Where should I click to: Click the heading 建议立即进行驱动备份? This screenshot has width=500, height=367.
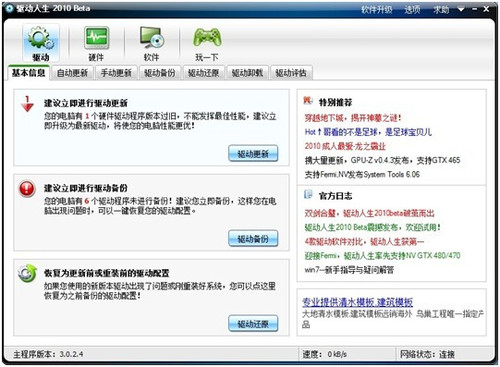pyautogui.click(x=86, y=188)
